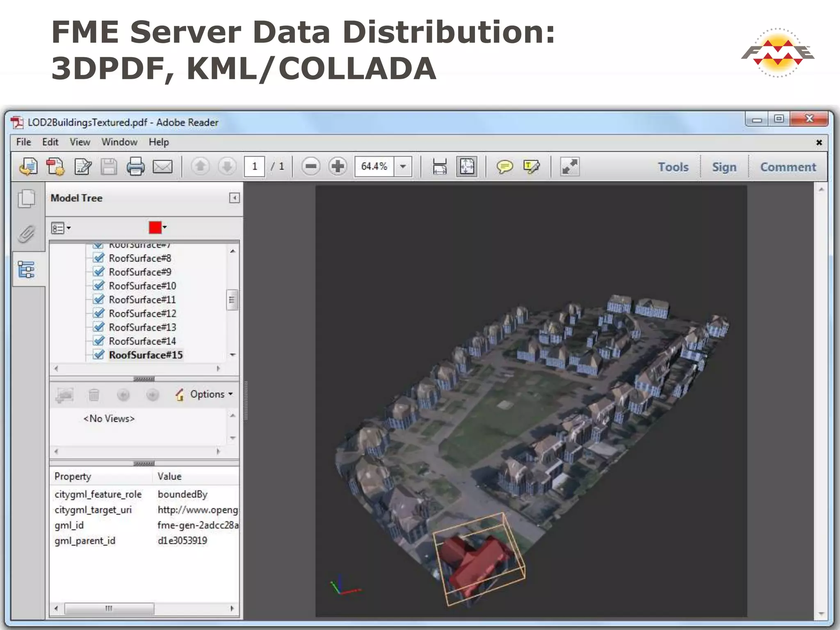
Task: Open the Help menu
Action: click(159, 142)
